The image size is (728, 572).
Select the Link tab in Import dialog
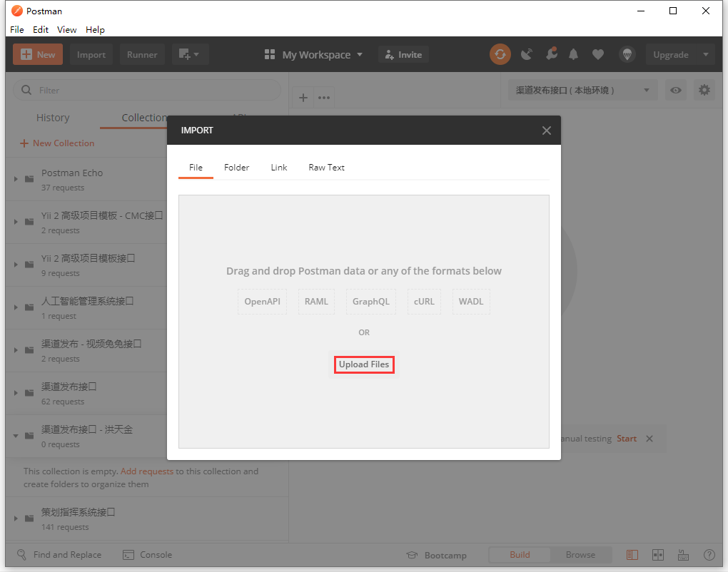point(279,168)
